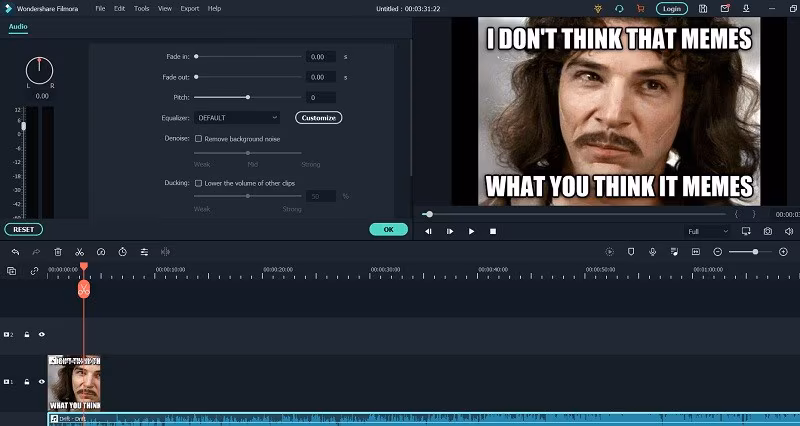The height and width of the screenshot is (426, 800).
Task: Record voiceover with microphone icon
Action: click(x=653, y=252)
